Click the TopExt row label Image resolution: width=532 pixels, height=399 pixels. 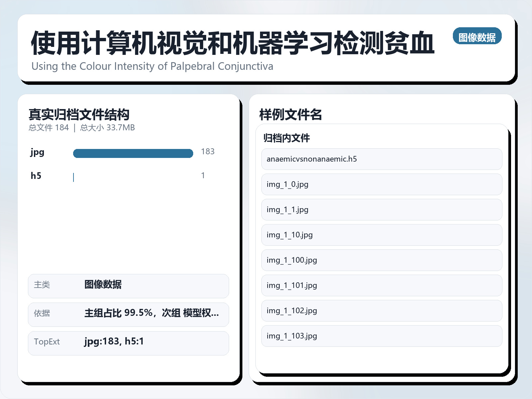[47, 342]
